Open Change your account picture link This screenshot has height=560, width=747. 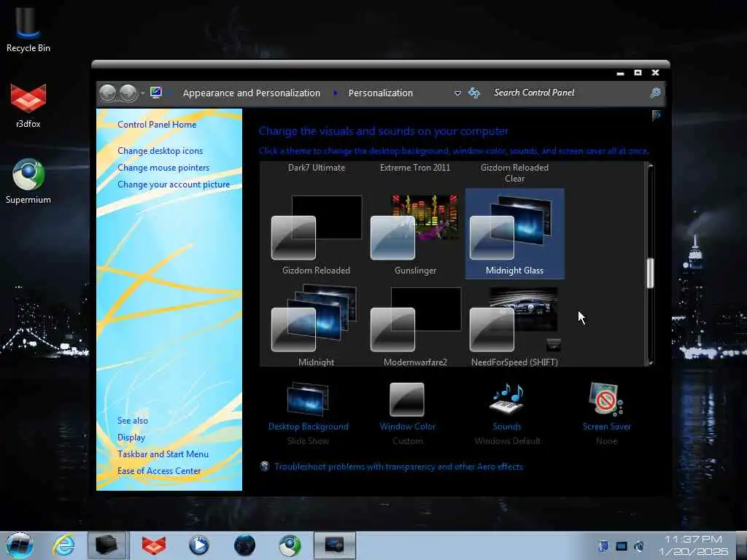[174, 184]
